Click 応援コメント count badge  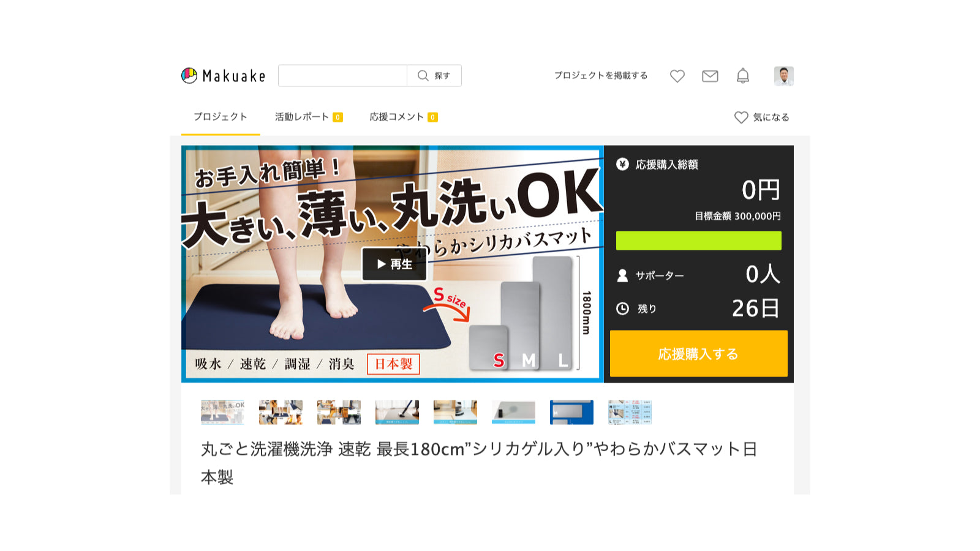[432, 118]
